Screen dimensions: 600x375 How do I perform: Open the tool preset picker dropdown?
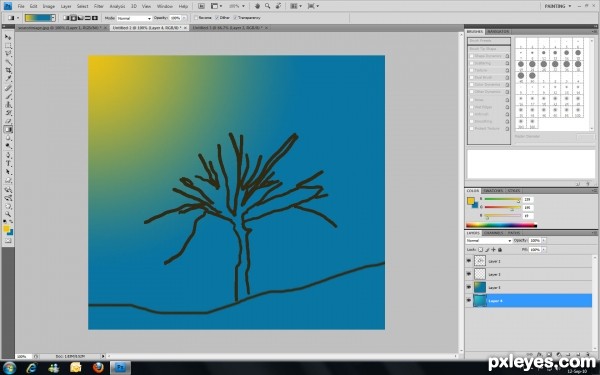[x=18, y=18]
